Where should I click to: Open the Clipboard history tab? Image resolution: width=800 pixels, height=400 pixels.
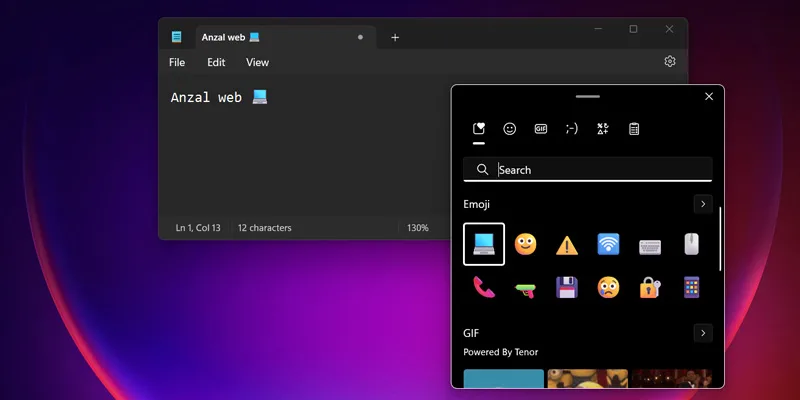(634, 129)
